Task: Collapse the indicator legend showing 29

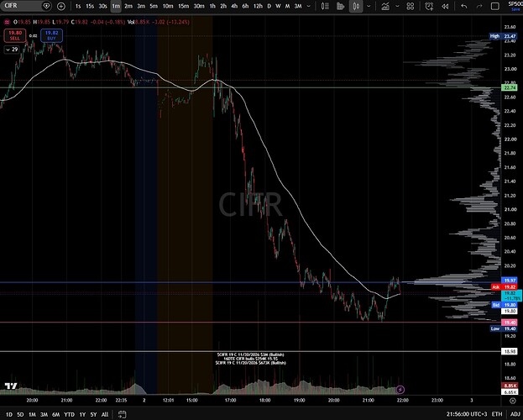Action: coord(12,50)
